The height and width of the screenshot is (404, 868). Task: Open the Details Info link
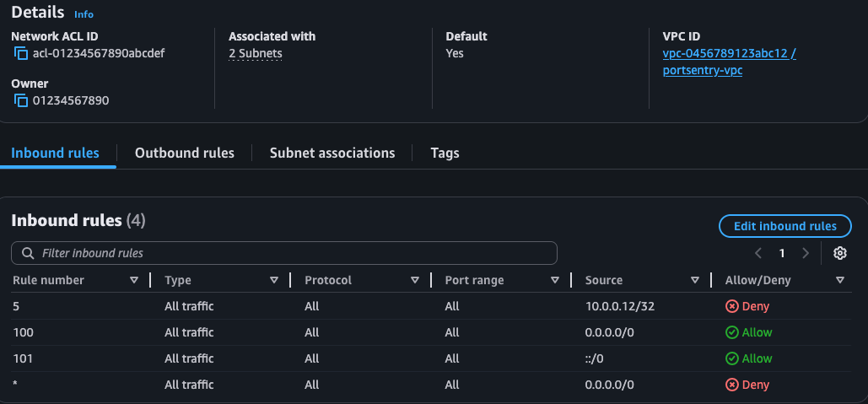coord(84,14)
